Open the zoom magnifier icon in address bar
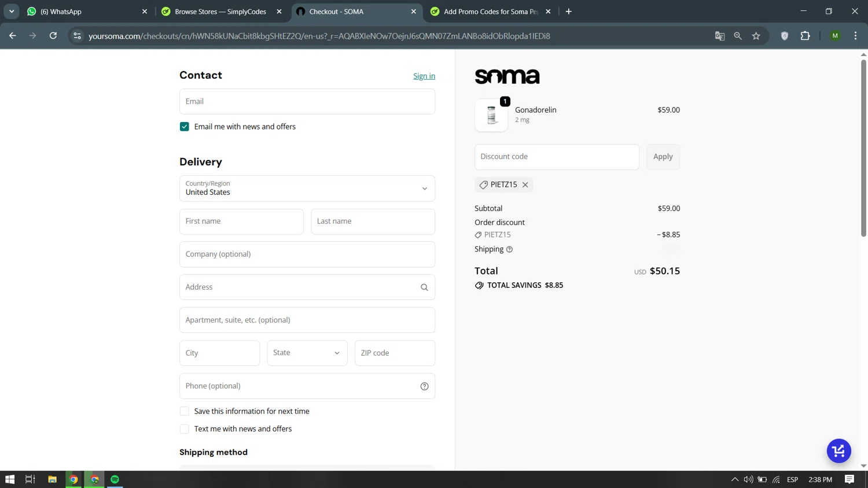This screenshot has width=868, height=488. click(x=738, y=36)
